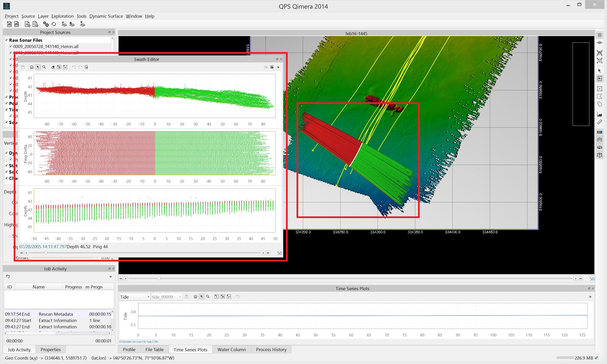Select the rectangular selection tool
Screen dimensions: 607x364
[x=599, y=89]
